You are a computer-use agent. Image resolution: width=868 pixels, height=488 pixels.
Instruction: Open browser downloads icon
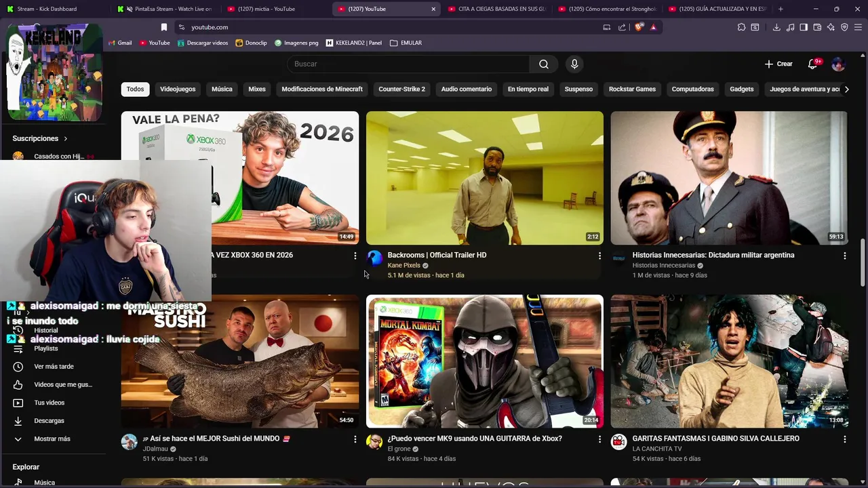tap(776, 27)
